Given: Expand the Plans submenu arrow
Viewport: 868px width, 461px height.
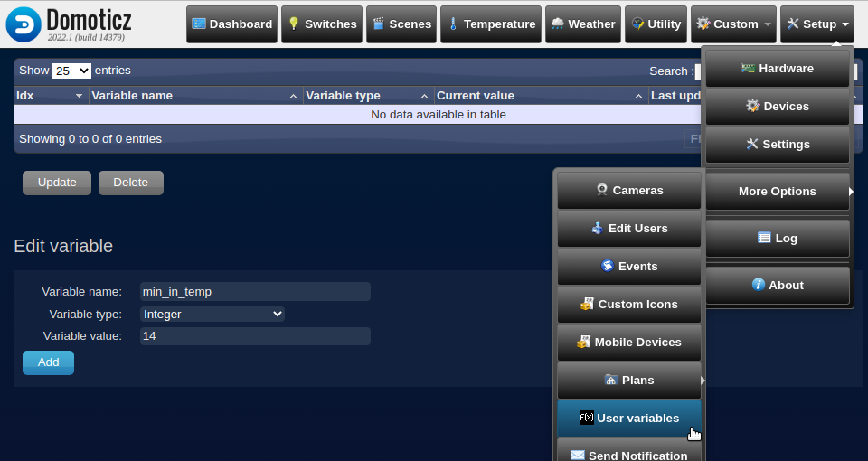Looking at the screenshot, I should (x=703, y=381).
